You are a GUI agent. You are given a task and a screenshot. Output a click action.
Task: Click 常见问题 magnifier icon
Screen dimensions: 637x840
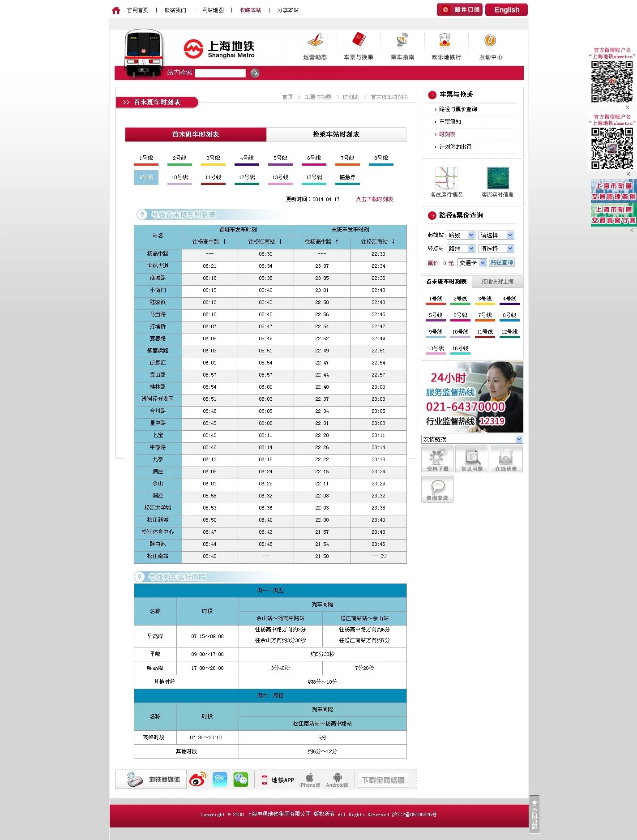pyautogui.click(x=472, y=459)
